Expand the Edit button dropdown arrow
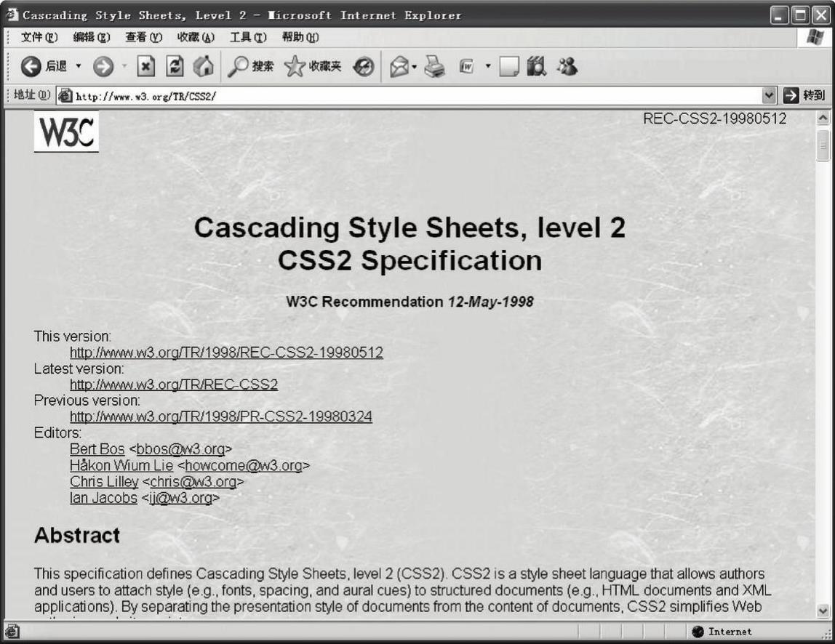Image resolution: width=835 pixels, height=644 pixels. tap(488, 67)
